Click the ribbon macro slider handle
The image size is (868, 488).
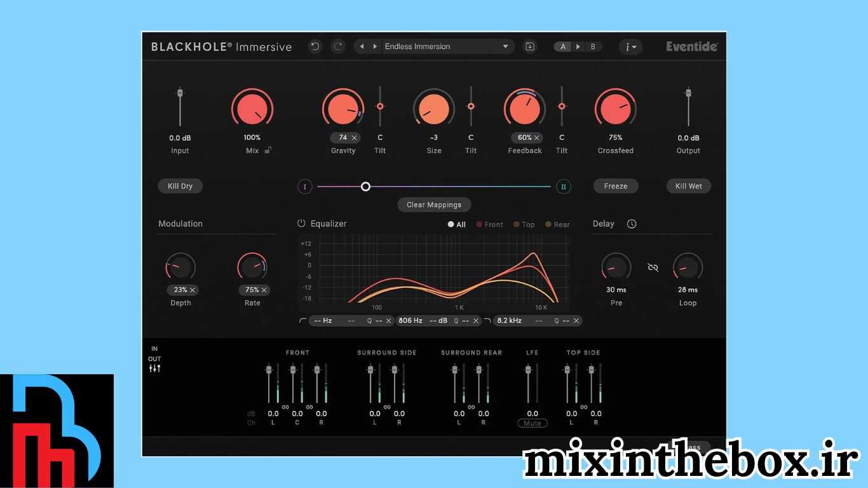tap(365, 187)
